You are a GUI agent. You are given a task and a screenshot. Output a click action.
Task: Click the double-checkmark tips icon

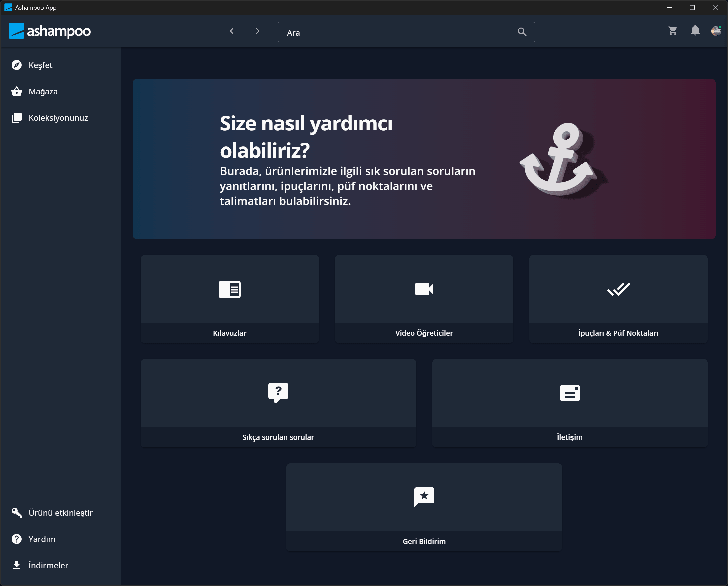pos(618,289)
